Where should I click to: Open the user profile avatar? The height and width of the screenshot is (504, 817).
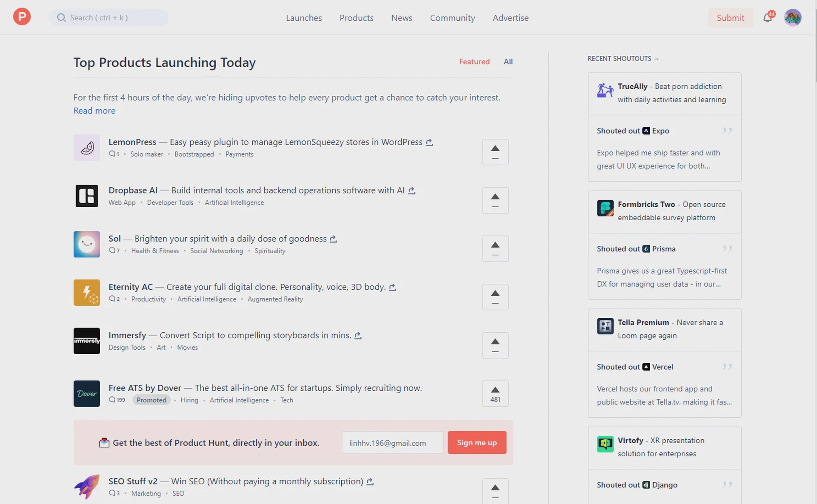point(793,17)
